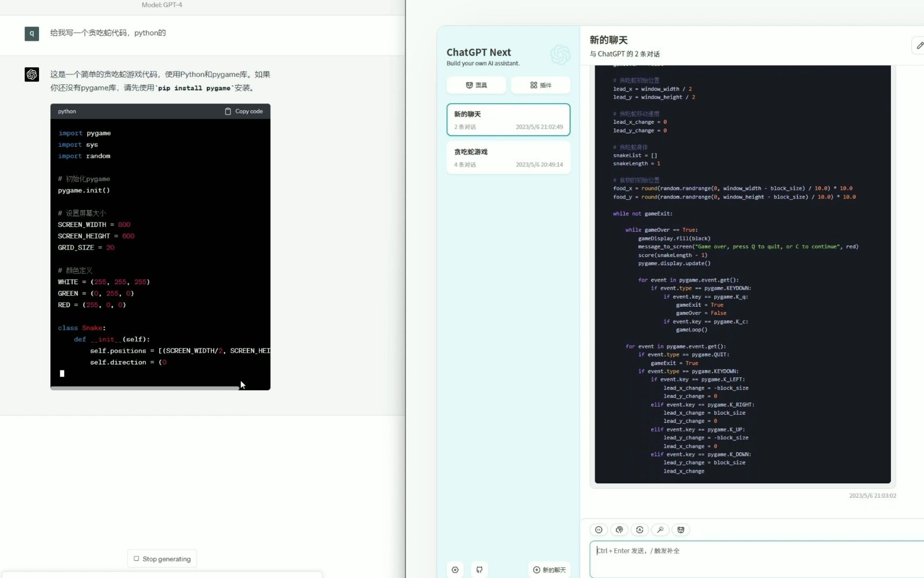Click the auto-refresh 'A' icon above input
Screen dimensions: 924x578
640,530
